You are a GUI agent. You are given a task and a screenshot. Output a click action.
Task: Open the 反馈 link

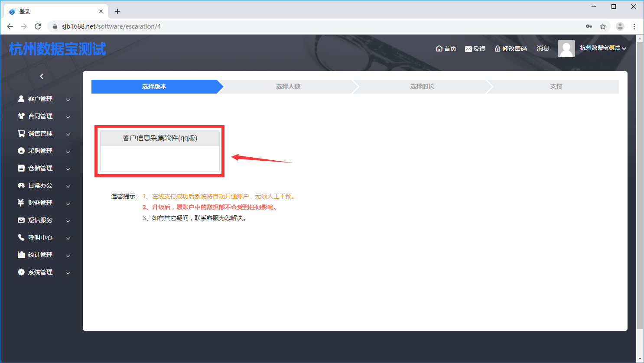coord(475,49)
